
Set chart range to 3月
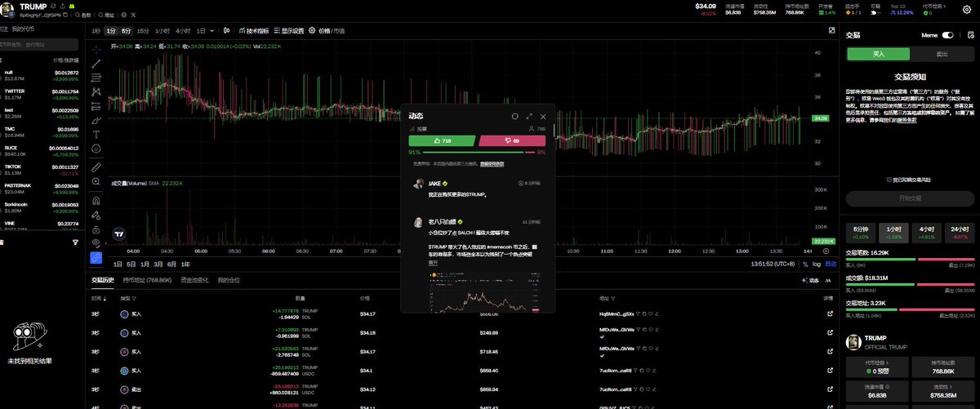pos(158,264)
